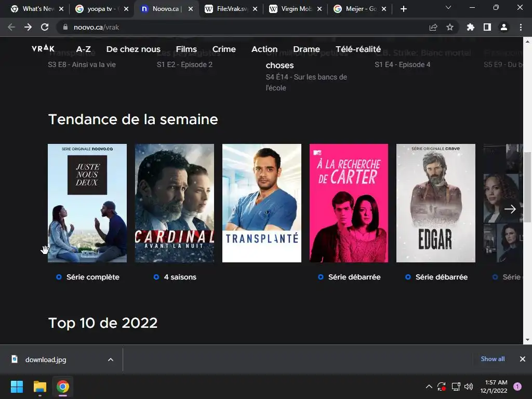The image size is (532, 399).
Task: Open the tab search chevron
Action: pos(448,7)
